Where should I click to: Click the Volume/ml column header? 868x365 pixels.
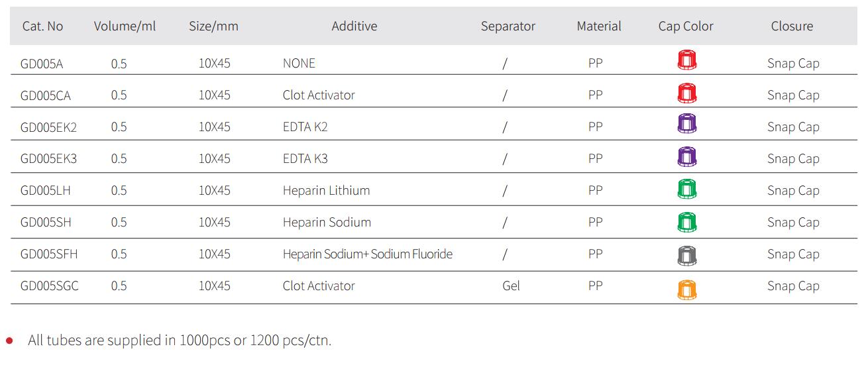125,26
